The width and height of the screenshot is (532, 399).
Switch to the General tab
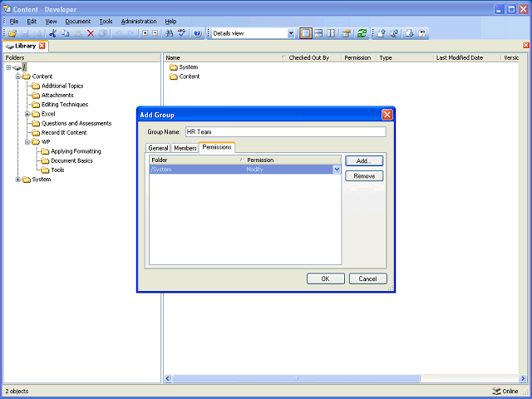coord(158,148)
